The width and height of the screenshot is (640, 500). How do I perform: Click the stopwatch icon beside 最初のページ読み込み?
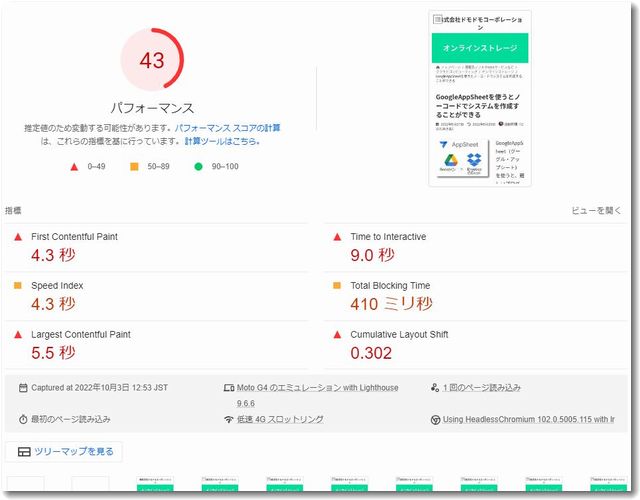[x=23, y=419]
